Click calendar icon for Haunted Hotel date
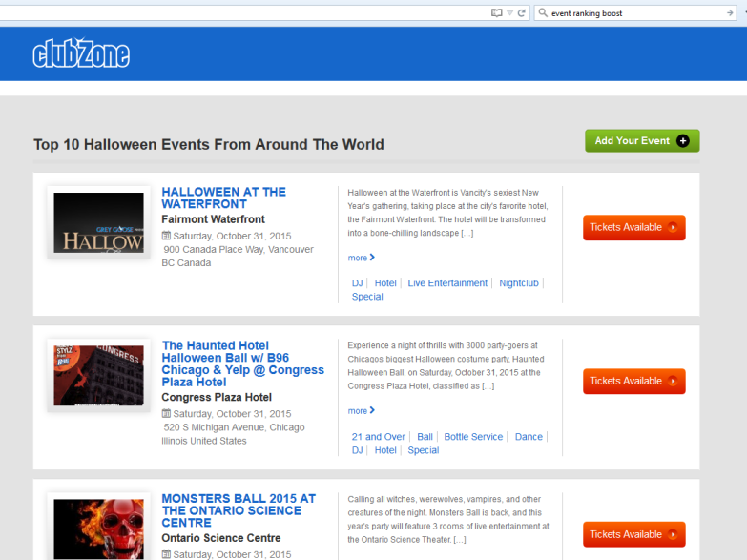The height and width of the screenshot is (560, 747). (166, 413)
